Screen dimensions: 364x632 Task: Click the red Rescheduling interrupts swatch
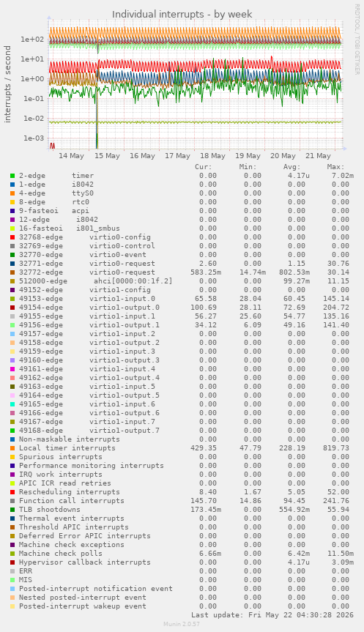(x=12, y=491)
